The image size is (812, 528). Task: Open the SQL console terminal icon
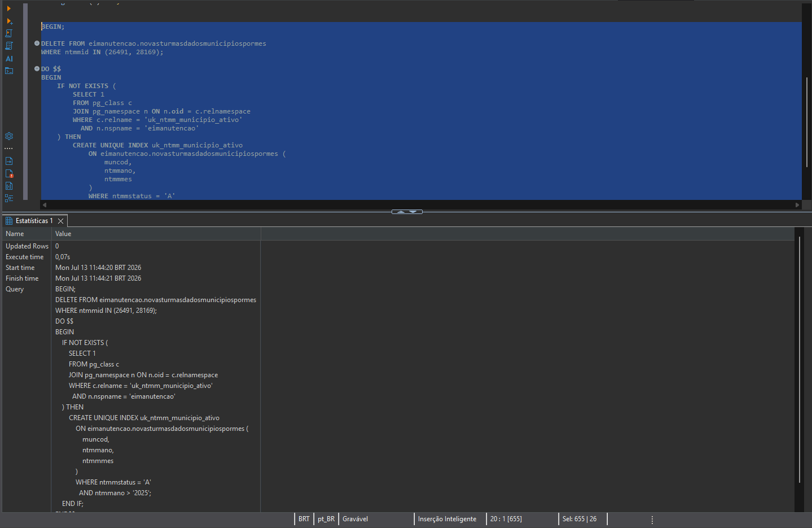[9, 71]
